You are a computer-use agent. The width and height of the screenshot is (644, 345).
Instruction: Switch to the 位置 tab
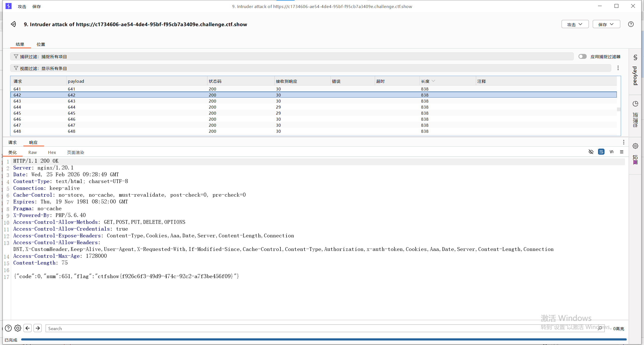(41, 44)
